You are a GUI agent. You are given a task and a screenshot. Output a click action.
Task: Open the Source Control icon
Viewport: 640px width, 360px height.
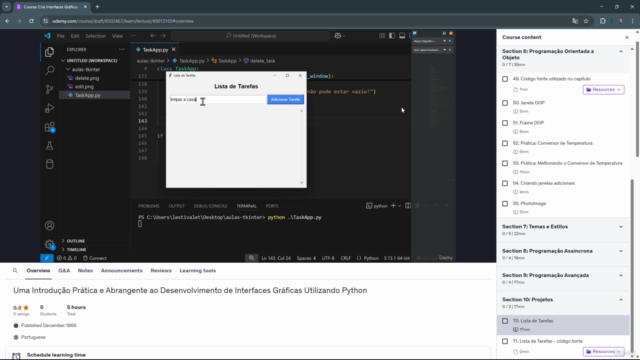(49, 89)
